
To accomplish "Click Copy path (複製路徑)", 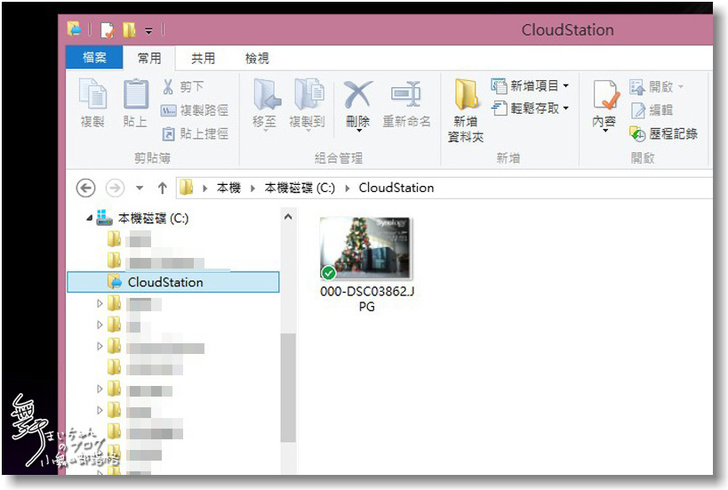I will click(195, 111).
